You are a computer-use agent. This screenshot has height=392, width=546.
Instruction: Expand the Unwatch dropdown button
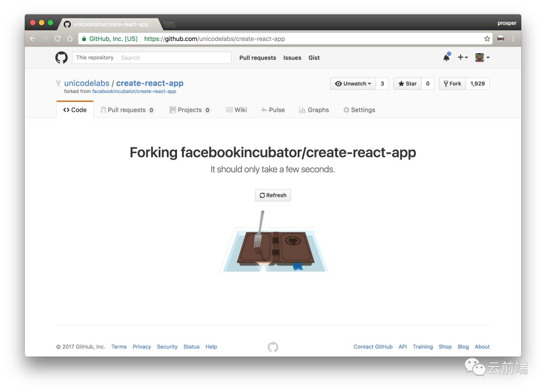click(353, 83)
